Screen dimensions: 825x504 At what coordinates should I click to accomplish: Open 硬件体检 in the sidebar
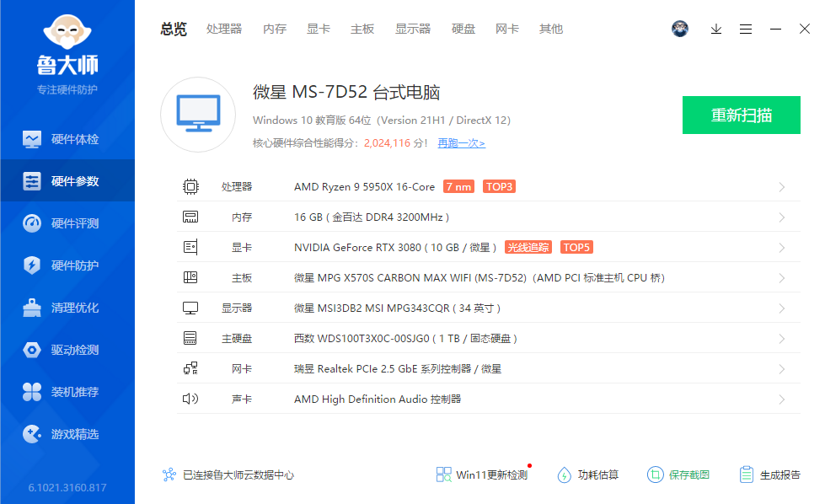[67, 139]
